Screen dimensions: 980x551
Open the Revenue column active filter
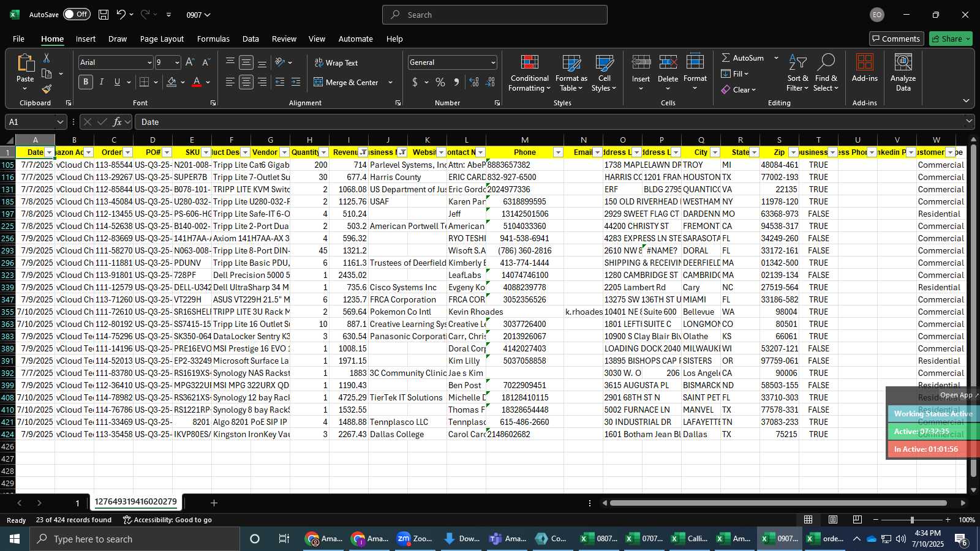coord(363,152)
